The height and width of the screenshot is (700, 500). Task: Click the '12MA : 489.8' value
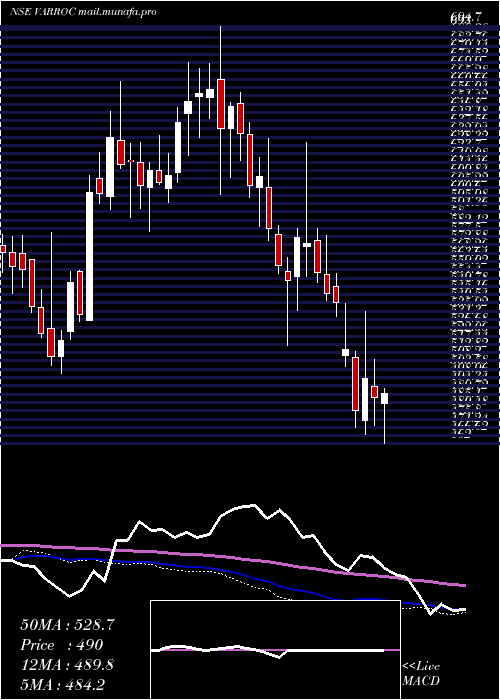(67, 665)
